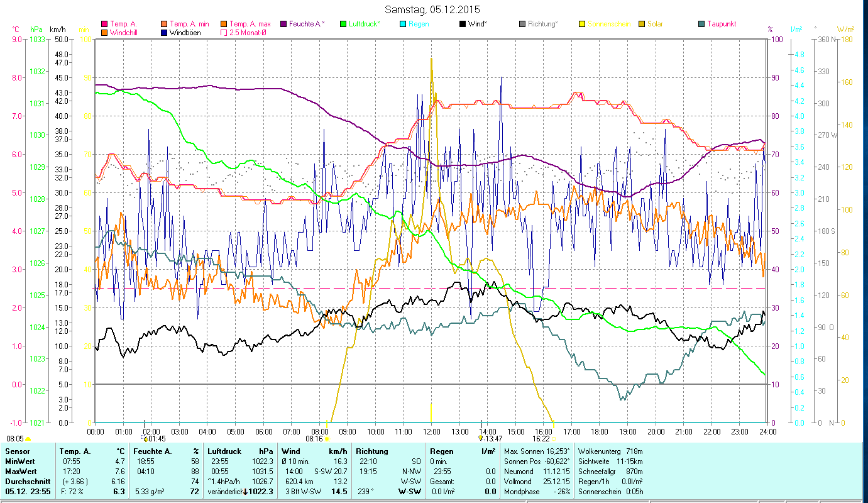Click the black Wind* legend swatch
Screen dimensions: 868x503
click(463, 24)
